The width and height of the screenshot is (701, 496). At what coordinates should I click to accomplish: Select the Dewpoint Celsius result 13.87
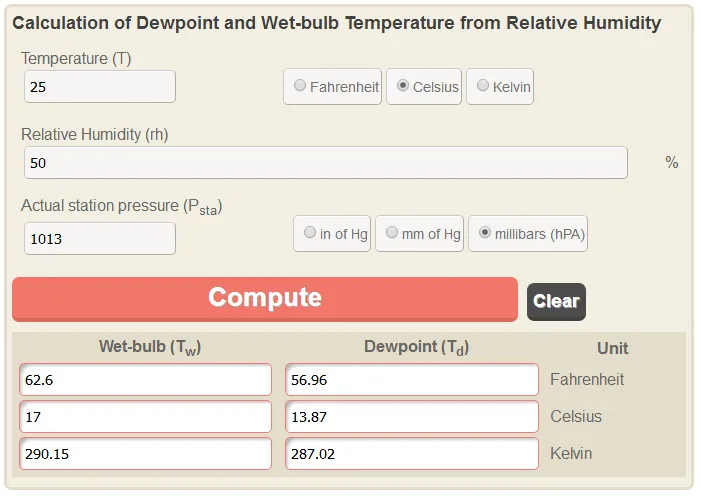pyautogui.click(x=412, y=417)
